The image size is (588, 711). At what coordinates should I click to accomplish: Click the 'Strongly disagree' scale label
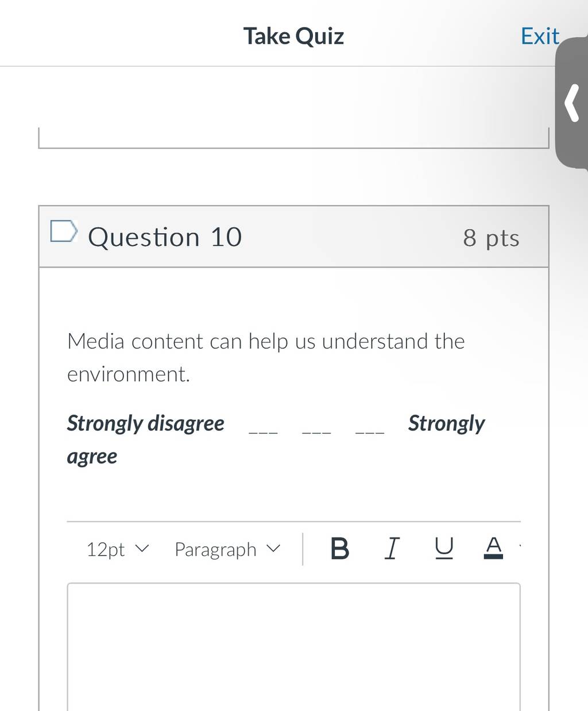click(x=146, y=423)
